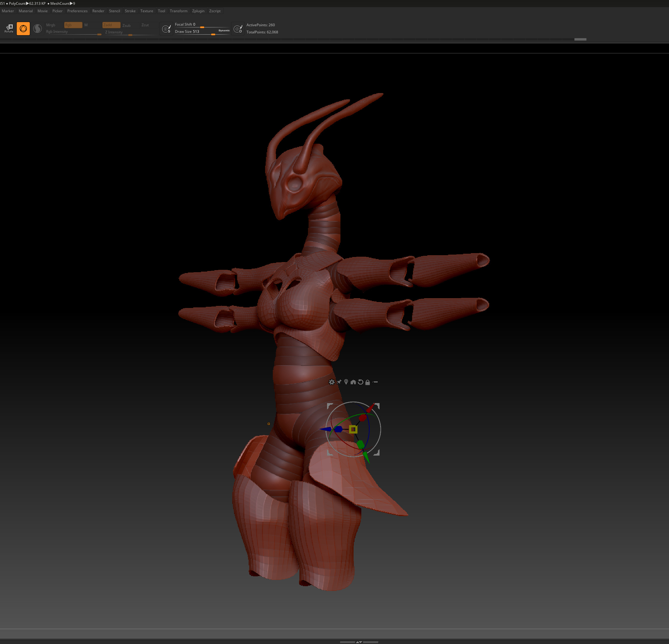The width and height of the screenshot is (669, 644).
Task: Toggle the Zadd button
Action: point(111,25)
